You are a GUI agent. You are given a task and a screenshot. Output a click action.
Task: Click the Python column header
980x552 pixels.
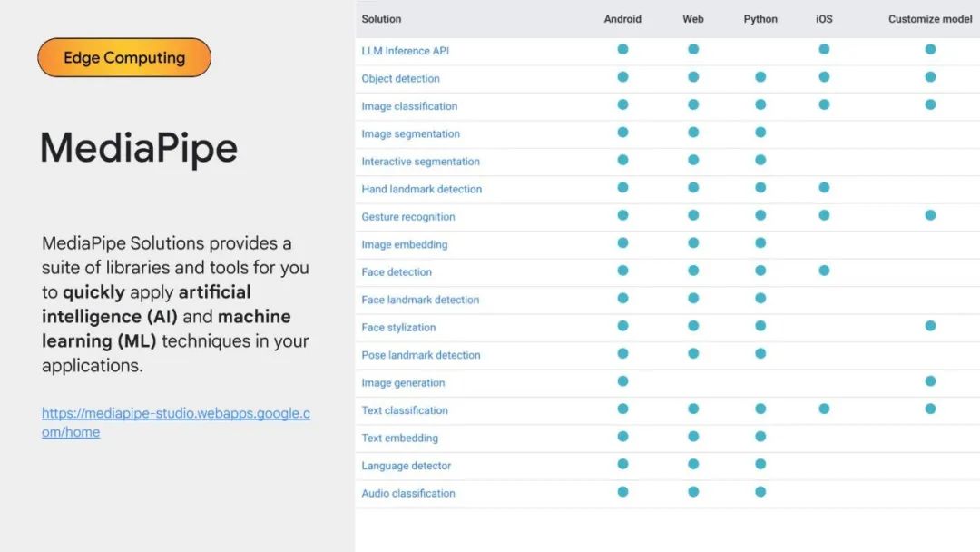tap(760, 19)
